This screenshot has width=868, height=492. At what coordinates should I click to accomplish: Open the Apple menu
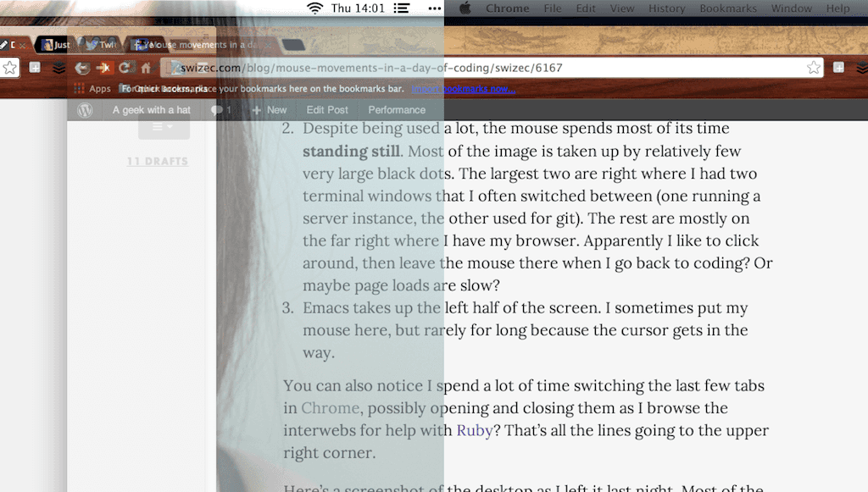[x=465, y=8]
